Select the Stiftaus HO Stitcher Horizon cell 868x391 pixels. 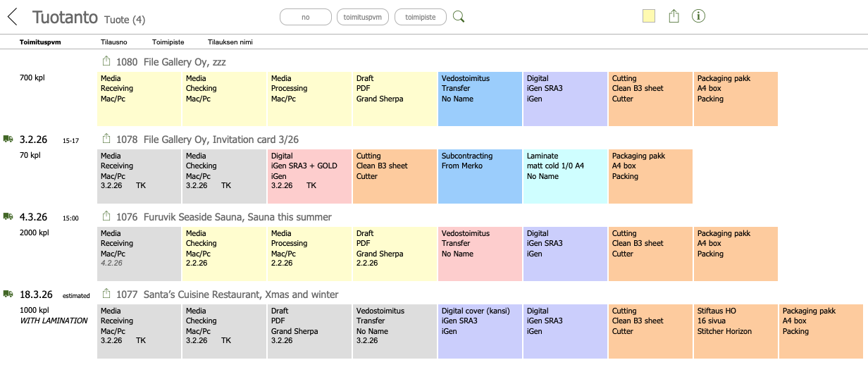[x=736, y=331]
